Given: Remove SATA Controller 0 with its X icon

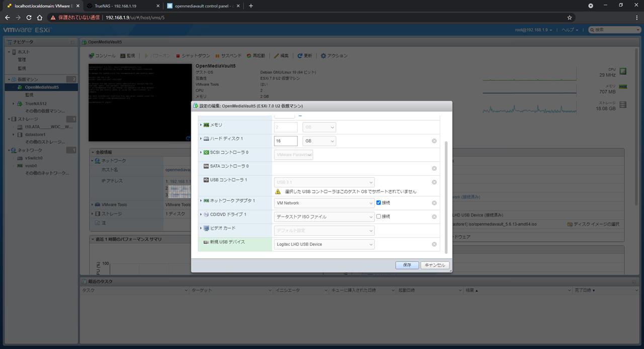Looking at the screenshot, I should [434, 168].
